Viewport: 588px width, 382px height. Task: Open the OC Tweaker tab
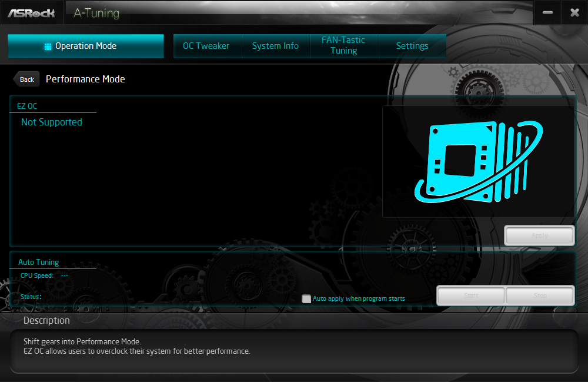[x=206, y=46]
